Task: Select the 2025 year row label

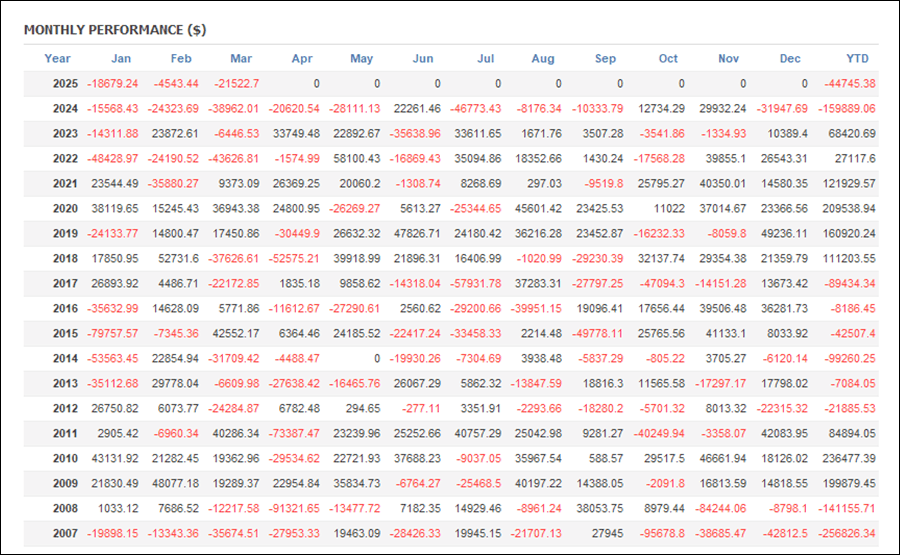Action: pos(65,84)
